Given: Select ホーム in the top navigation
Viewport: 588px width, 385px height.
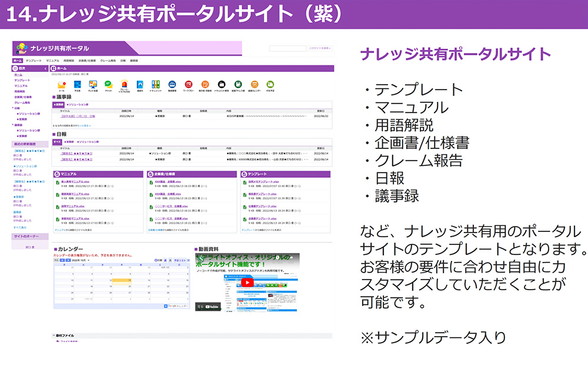Looking at the screenshot, I should pyautogui.click(x=18, y=61).
